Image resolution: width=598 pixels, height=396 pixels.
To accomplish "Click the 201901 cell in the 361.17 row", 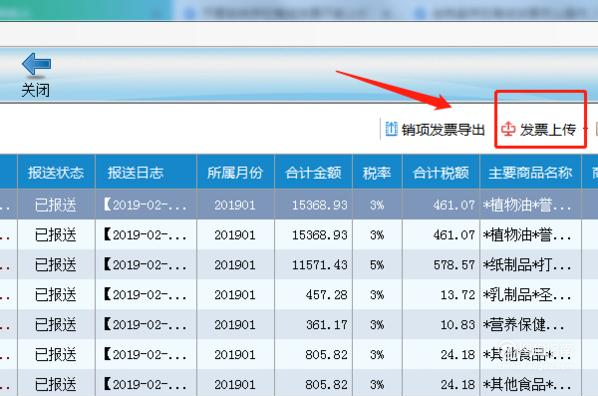I will point(235,325).
